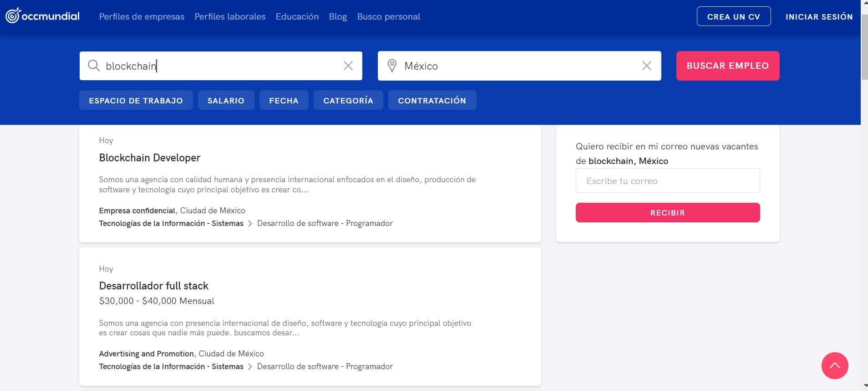Image resolution: width=868 pixels, height=391 pixels.
Task: Click Desarrollador full stack description text
Action: (285, 328)
